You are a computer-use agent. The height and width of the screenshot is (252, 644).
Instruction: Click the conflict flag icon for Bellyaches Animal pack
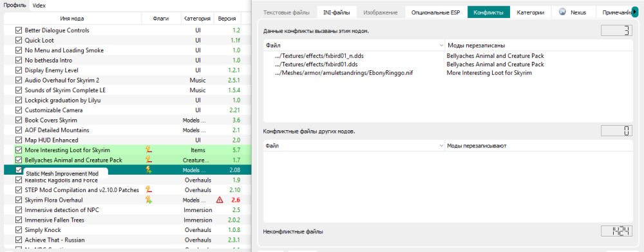149,160
